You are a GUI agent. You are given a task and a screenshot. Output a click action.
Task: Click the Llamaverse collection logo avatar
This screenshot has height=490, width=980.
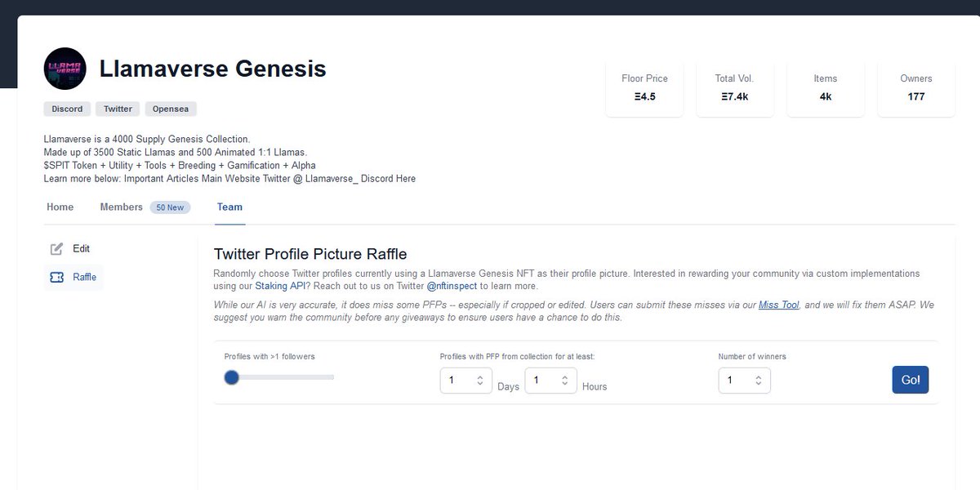[x=65, y=69]
